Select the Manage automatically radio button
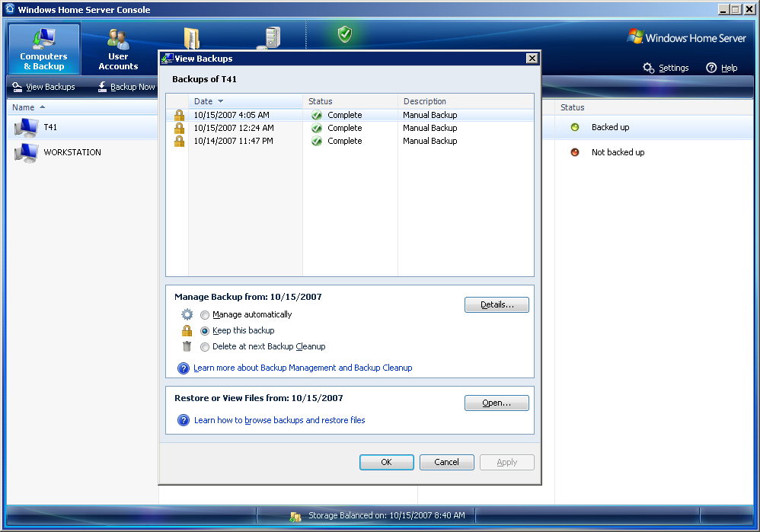The image size is (760, 532). [x=205, y=315]
